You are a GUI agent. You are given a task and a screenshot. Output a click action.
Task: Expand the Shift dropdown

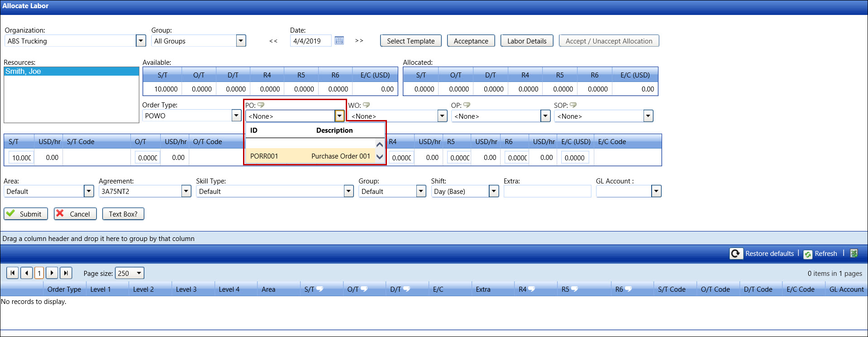click(494, 192)
